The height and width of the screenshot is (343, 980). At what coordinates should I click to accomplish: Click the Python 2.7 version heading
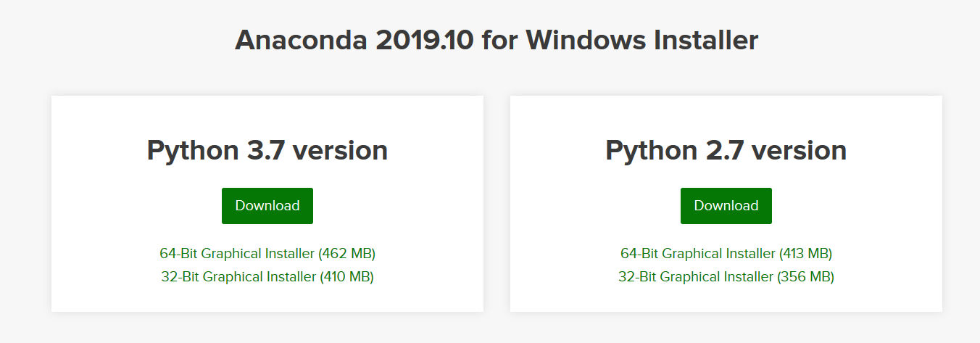click(726, 151)
